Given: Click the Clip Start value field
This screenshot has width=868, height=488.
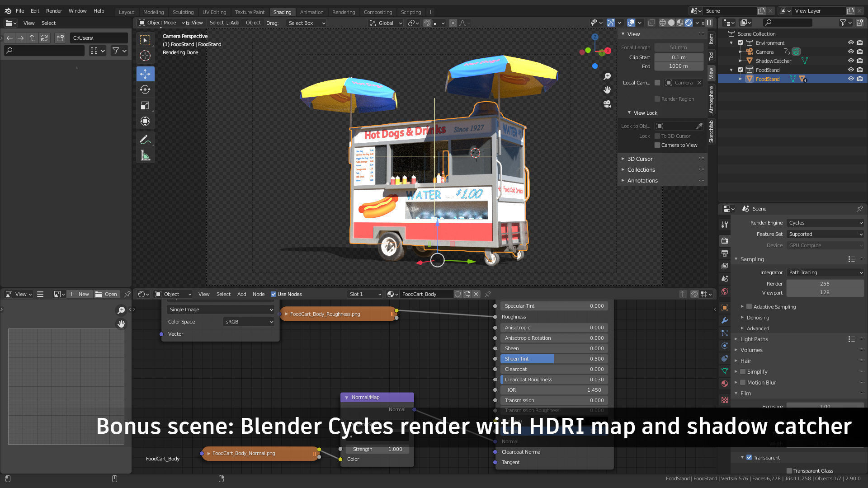Looking at the screenshot, I should (678, 57).
